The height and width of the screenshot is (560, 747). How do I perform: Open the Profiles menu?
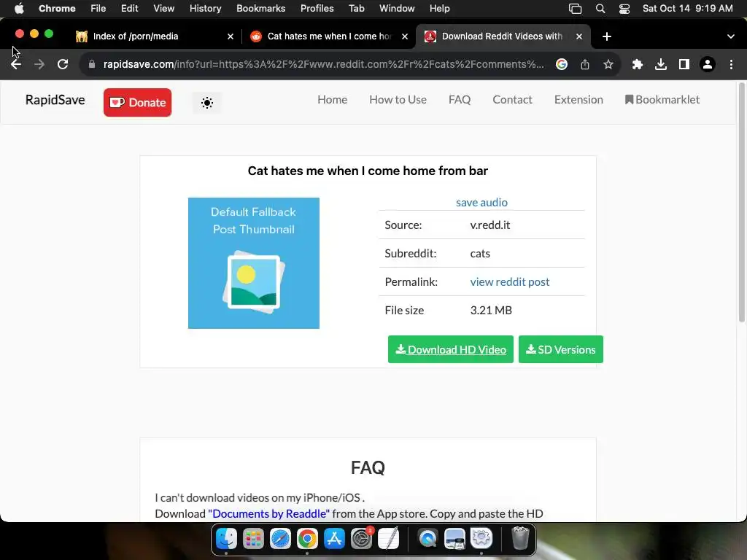(317, 9)
